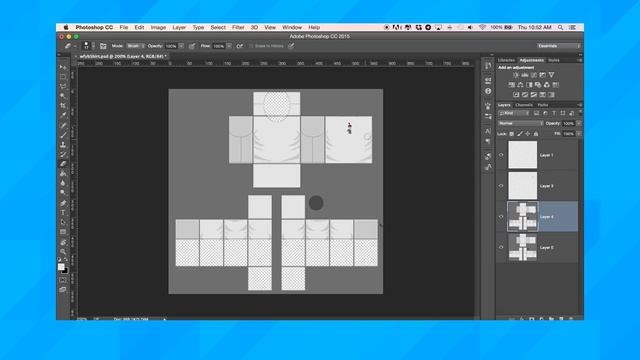Toggle pressure for opacity button
This screenshot has height=360, width=640.
point(192,46)
